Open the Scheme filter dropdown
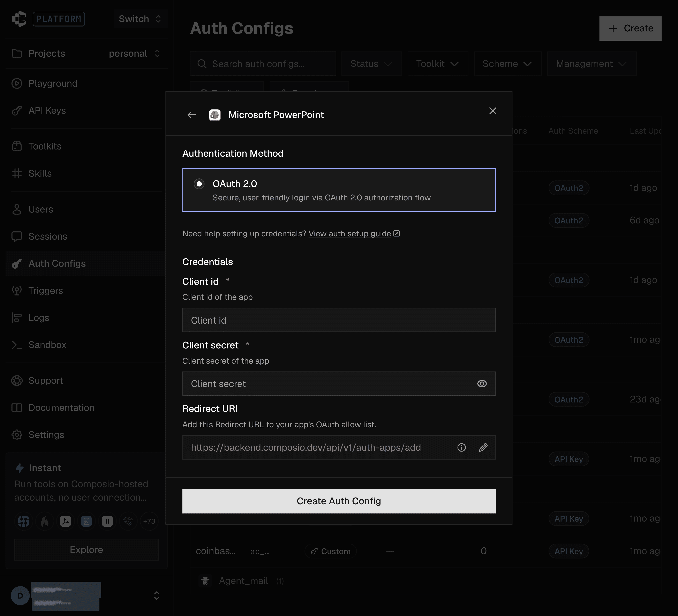 tap(507, 63)
